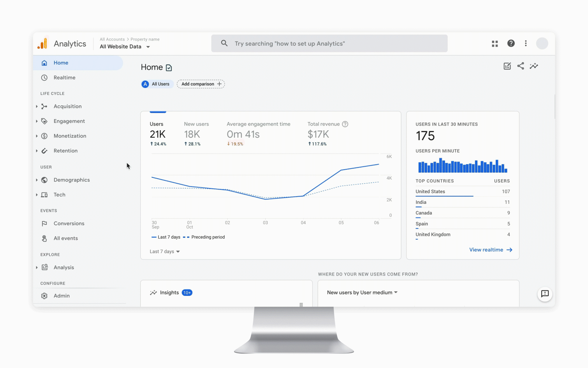The width and height of the screenshot is (588, 368).
Task: Expand the Analysis section arrow
Action: click(x=37, y=267)
